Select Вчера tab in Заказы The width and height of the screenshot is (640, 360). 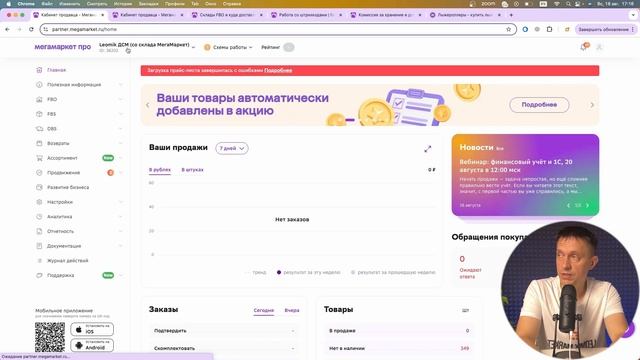click(292, 311)
